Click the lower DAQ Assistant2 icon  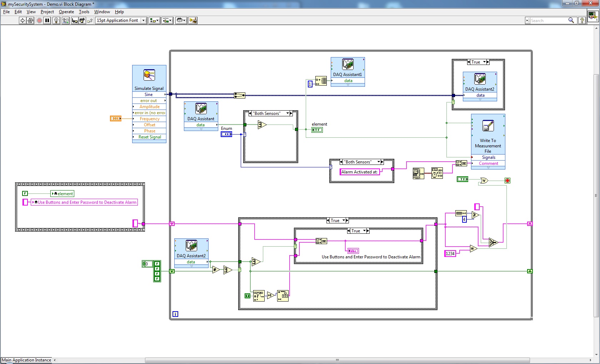(191, 246)
